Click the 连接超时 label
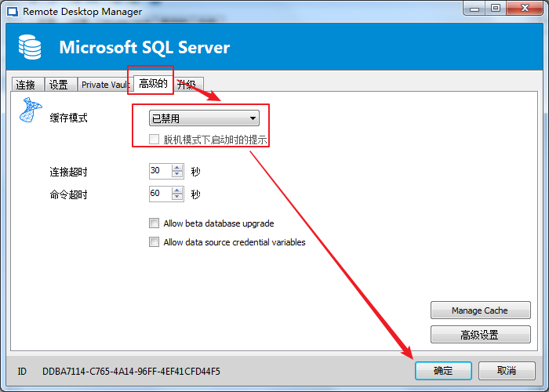Viewport: 549px width, 392px height. (69, 172)
